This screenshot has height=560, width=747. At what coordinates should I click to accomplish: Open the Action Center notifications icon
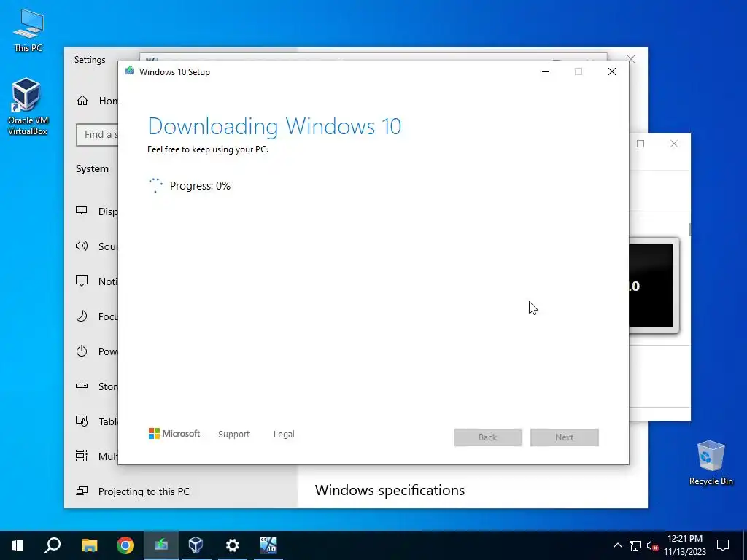coord(723,545)
